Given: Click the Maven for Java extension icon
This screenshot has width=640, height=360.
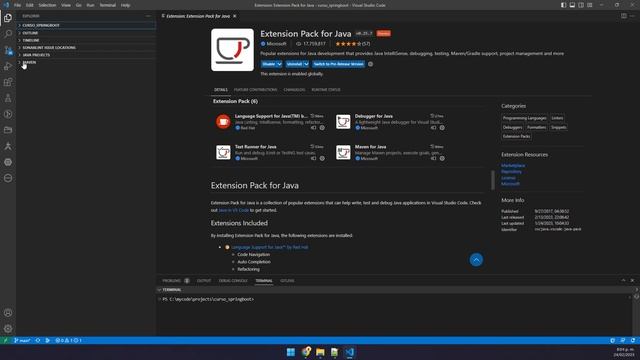Looking at the screenshot, I should [343, 152].
